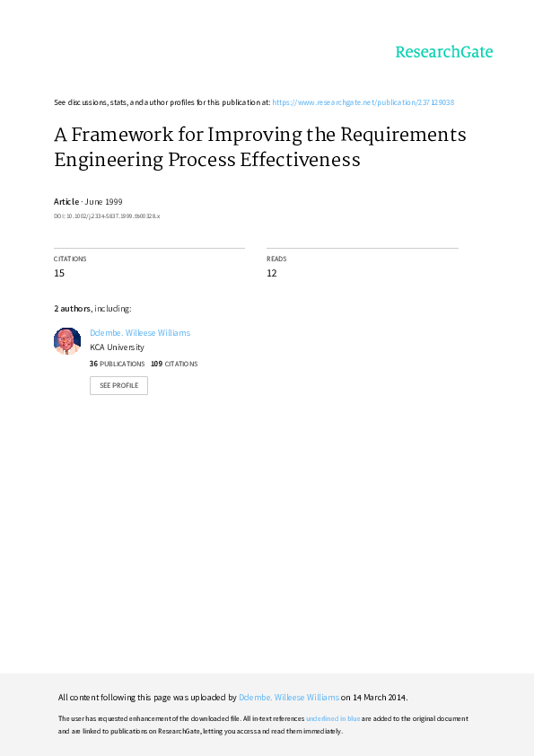Click the 14 March 2014 upload date
The width and height of the screenshot is (534, 756).
click(380, 697)
